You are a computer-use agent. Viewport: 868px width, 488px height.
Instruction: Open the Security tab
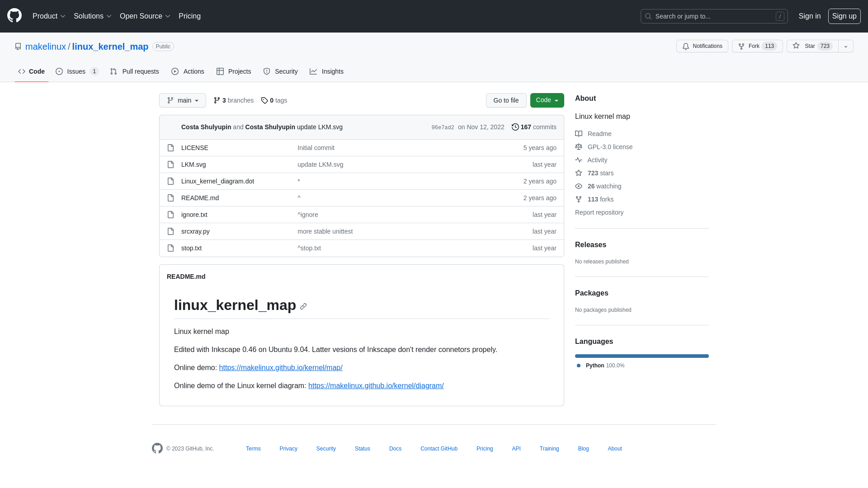pos(280,71)
